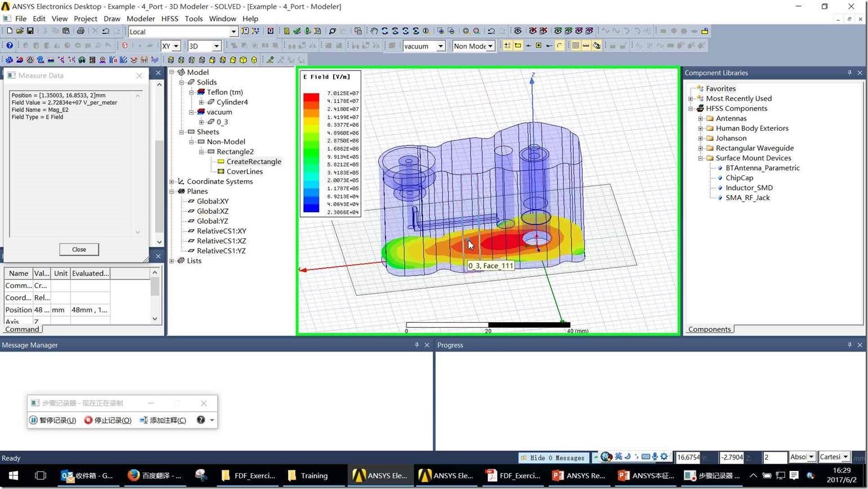Collapse the Solids tree node

[181, 82]
